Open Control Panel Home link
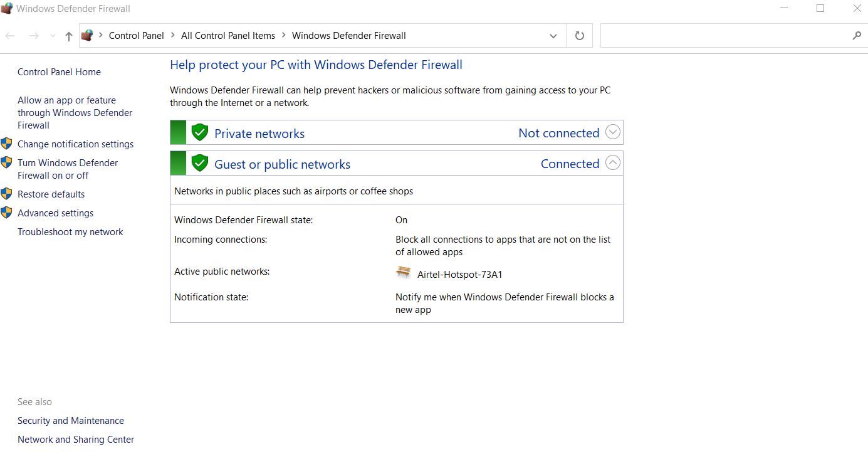 (x=59, y=72)
